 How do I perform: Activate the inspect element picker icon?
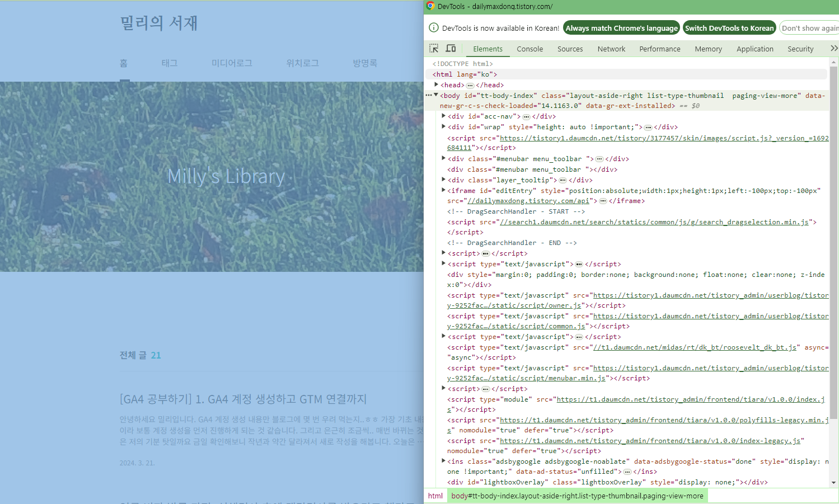(x=434, y=48)
